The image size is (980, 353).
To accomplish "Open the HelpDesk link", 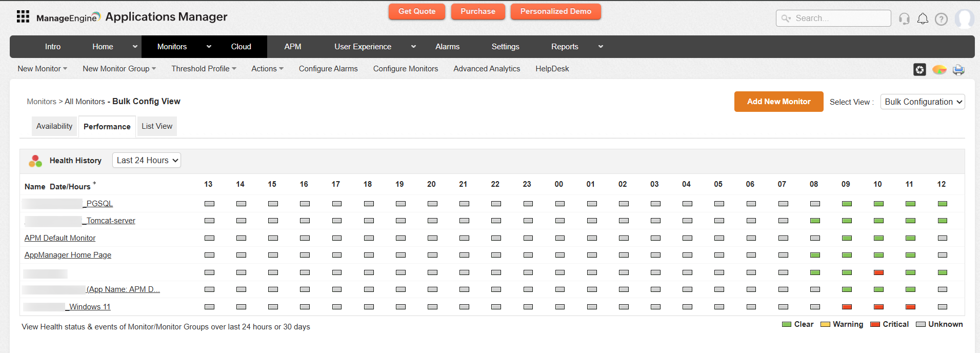I will (552, 69).
